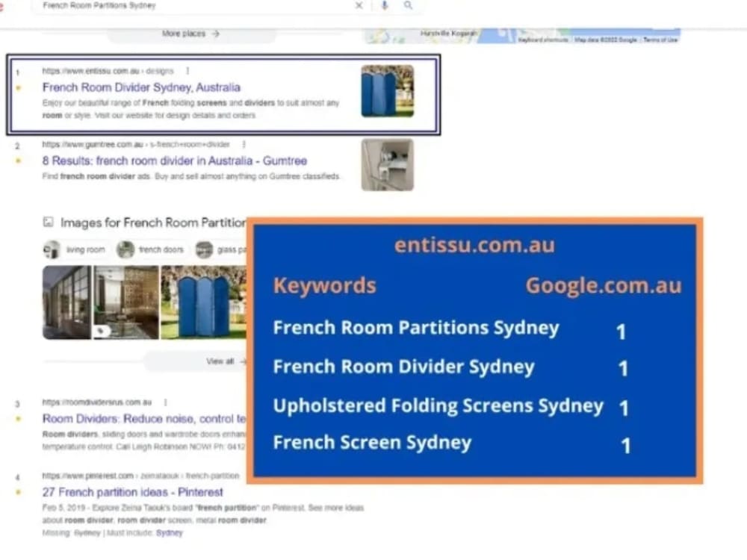Open the Room Dividers: Reduce noise result

point(144,419)
